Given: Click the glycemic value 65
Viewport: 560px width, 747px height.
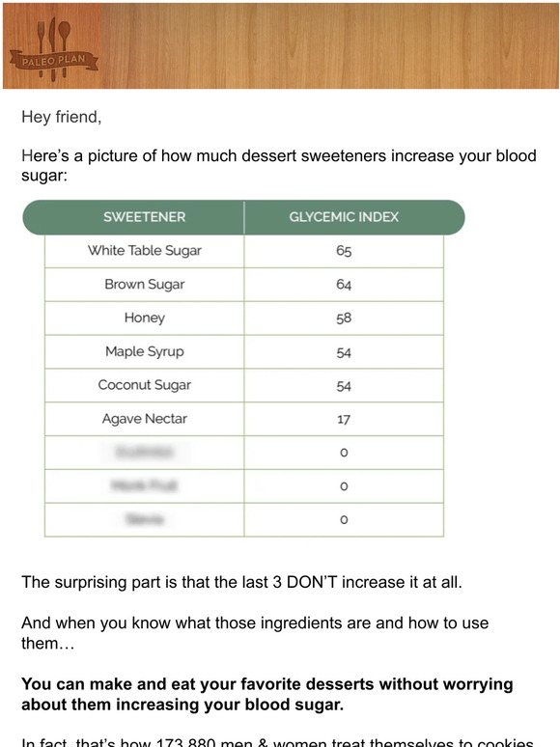Looking at the screenshot, I should (x=344, y=251).
